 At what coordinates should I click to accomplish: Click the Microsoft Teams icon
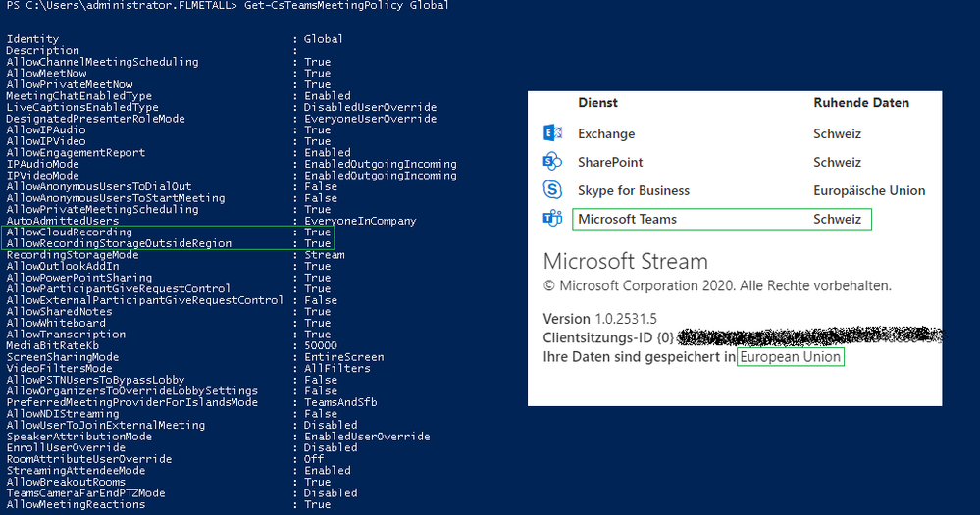click(552, 218)
